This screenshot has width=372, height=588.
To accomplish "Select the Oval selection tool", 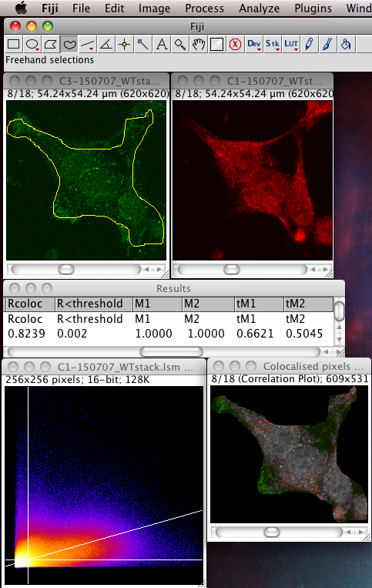I will (32, 45).
